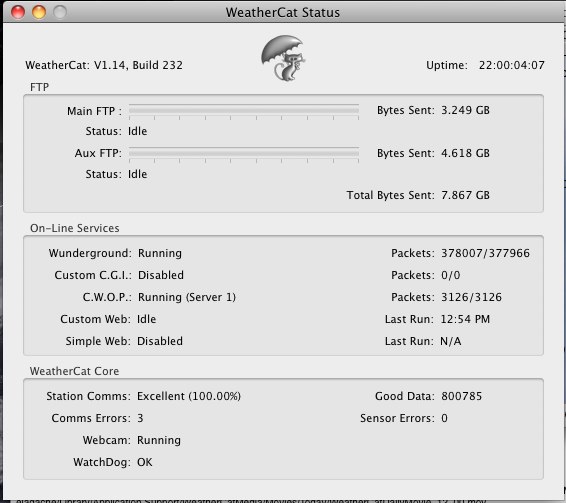The width and height of the screenshot is (566, 503).
Task: Click the Idle status under Main FTP
Action: (138, 131)
